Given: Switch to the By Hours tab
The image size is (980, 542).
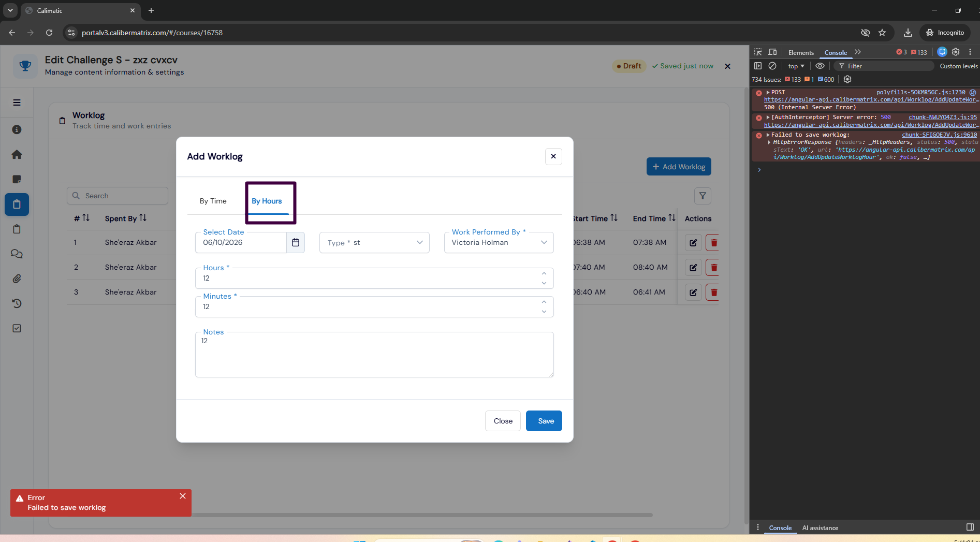Looking at the screenshot, I should pyautogui.click(x=267, y=201).
